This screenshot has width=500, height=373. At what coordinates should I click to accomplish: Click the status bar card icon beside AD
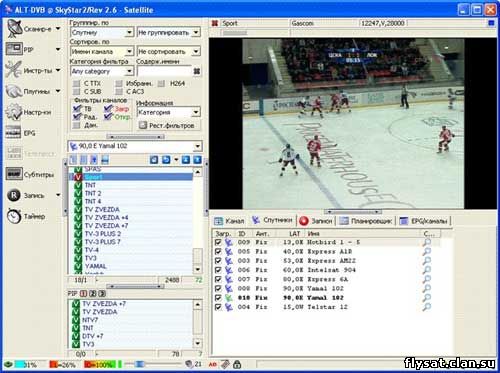(x=226, y=364)
